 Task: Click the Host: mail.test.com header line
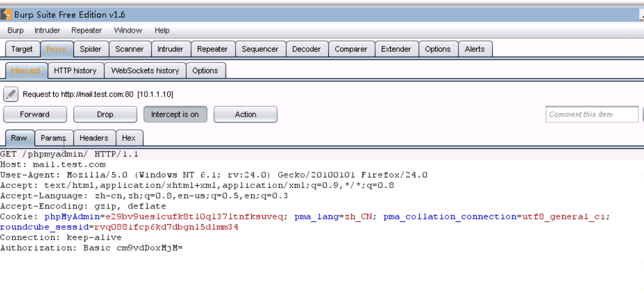click(x=53, y=165)
